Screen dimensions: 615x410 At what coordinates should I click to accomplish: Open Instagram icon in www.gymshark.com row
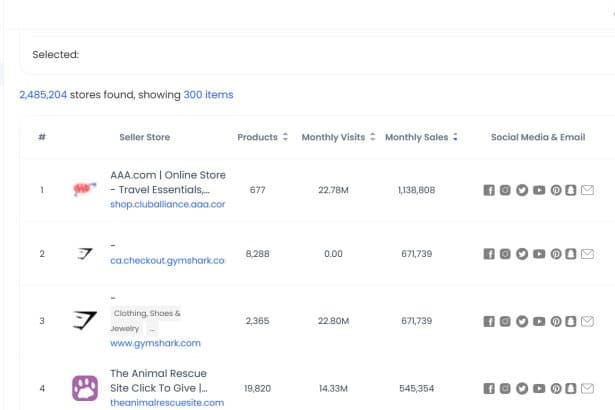(505, 321)
